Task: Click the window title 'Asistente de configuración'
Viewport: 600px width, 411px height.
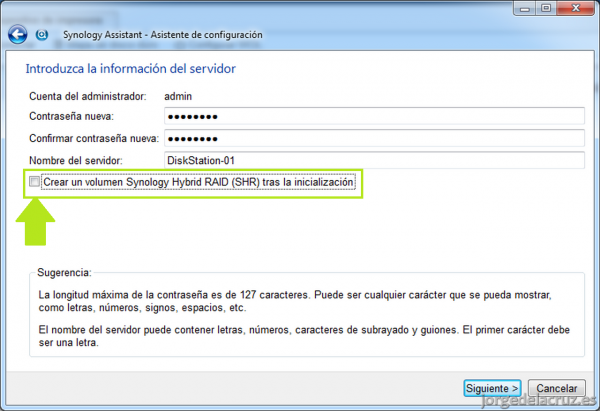Action: pyautogui.click(x=206, y=35)
